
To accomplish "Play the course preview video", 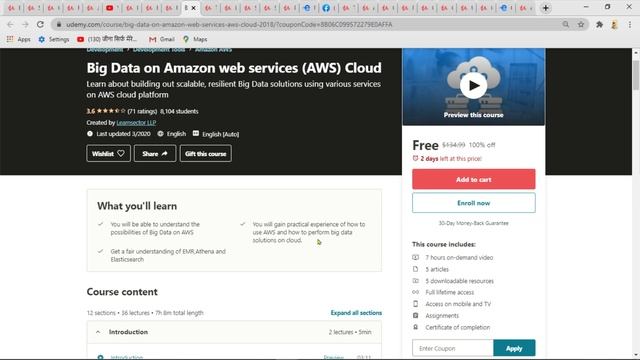I will pyautogui.click(x=473, y=86).
